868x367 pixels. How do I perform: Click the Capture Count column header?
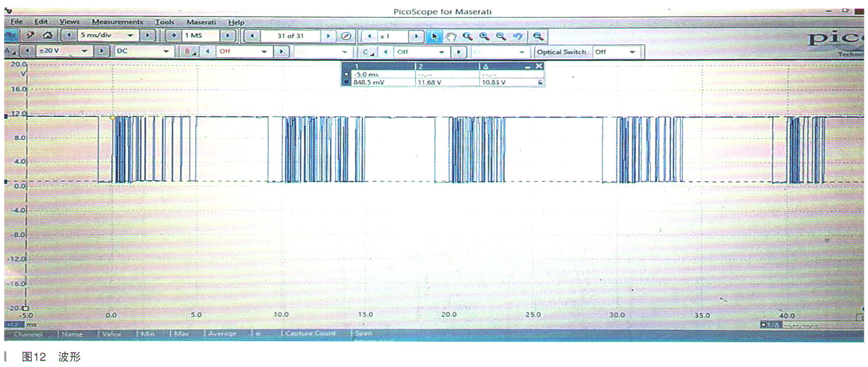click(311, 334)
